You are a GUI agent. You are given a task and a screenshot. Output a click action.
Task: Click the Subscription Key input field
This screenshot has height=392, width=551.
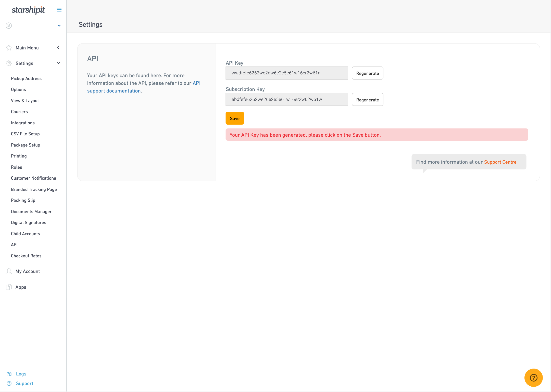(x=287, y=99)
